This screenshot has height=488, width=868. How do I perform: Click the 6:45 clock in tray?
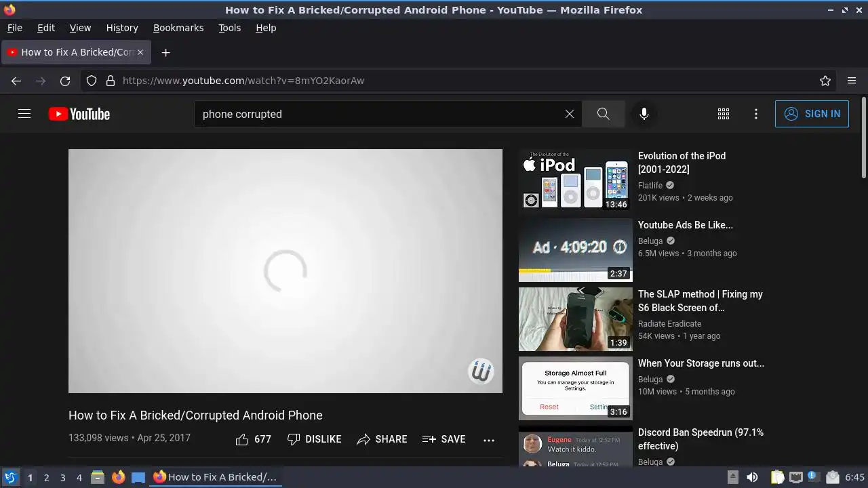[855, 477]
